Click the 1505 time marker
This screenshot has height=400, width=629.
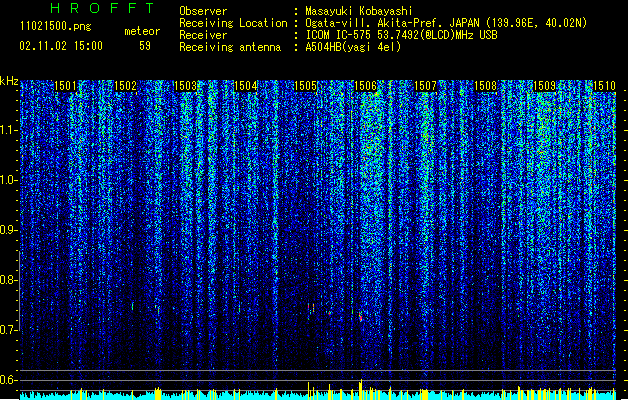305,86
